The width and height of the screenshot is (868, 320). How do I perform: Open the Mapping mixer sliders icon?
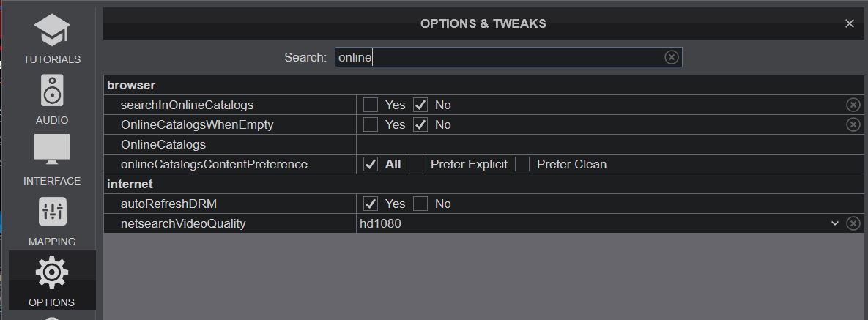point(52,211)
